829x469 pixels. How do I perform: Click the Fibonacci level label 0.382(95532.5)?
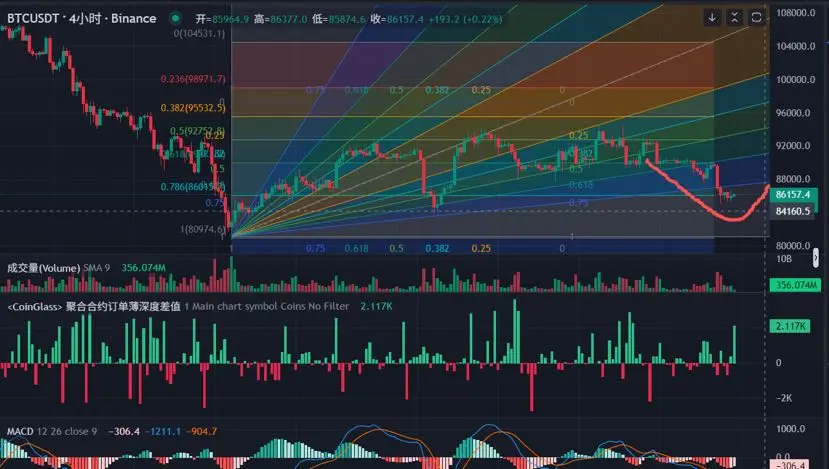tap(193, 108)
